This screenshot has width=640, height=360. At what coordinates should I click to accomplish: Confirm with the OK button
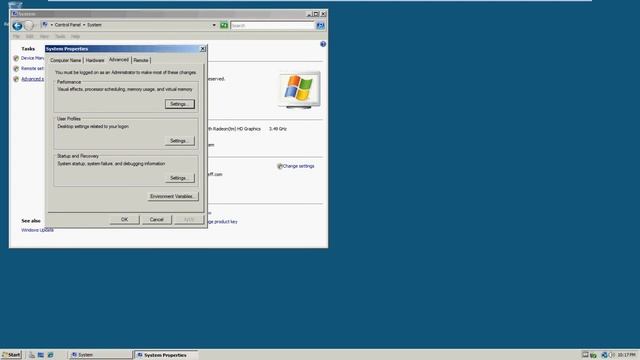click(x=124, y=220)
